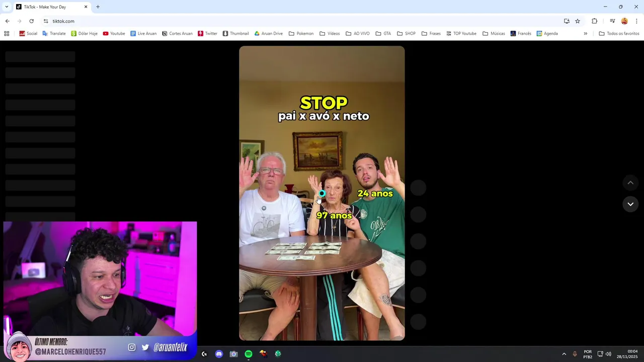Click the microphone tray icon
The height and width of the screenshot is (362, 644).
tap(575, 354)
